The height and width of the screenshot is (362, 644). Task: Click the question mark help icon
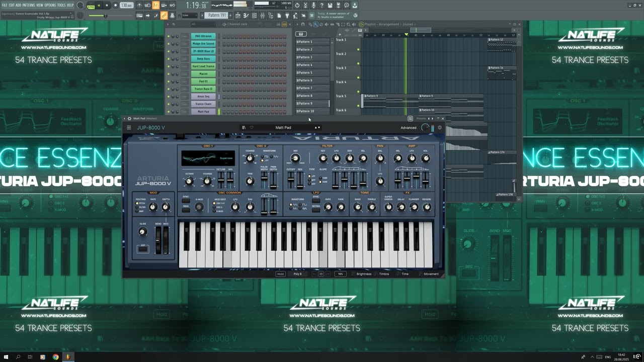point(322,6)
